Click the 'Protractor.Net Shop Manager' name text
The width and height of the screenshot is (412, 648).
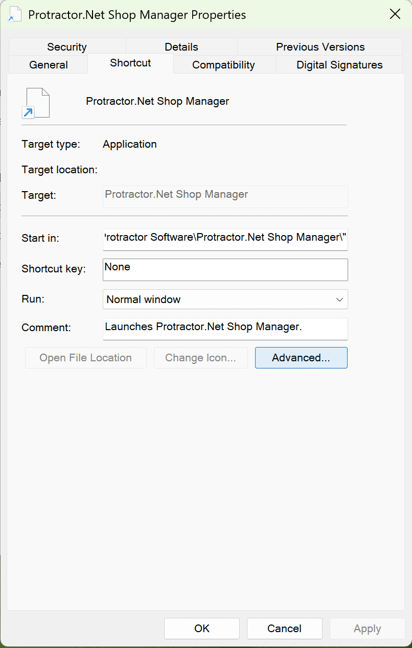[x=157, y=101]
